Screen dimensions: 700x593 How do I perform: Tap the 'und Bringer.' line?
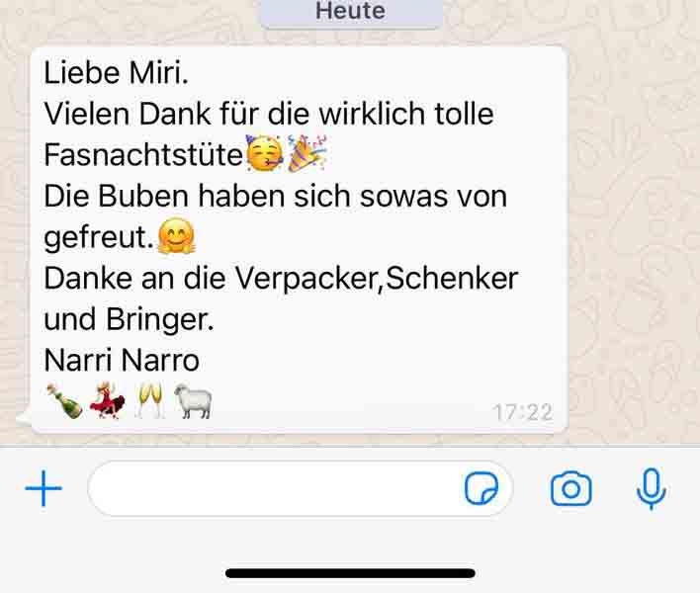click(129, 320)
